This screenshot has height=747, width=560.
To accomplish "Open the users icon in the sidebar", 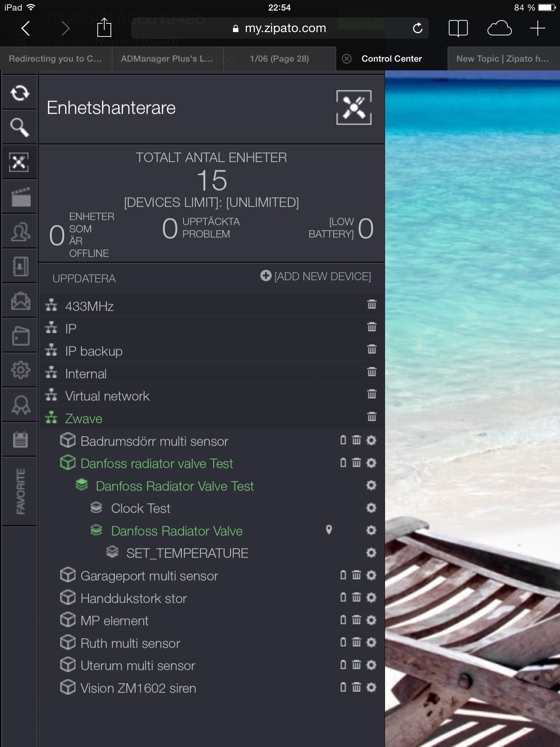I will tap(20, 232).
